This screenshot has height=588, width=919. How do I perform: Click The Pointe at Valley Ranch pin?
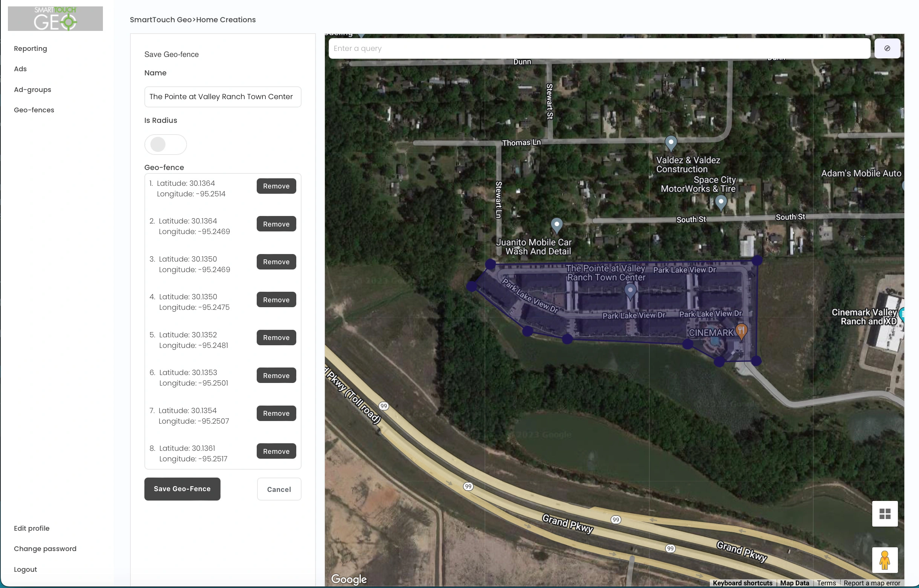coord(630,291)
